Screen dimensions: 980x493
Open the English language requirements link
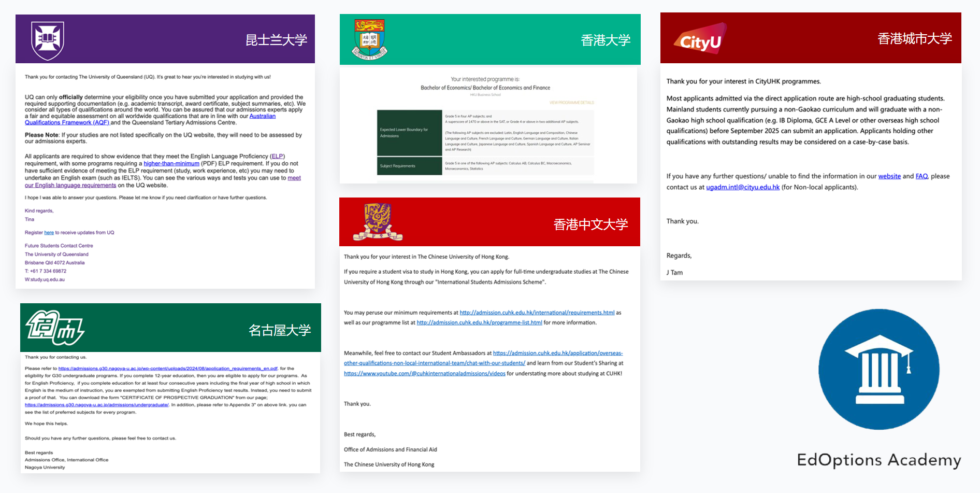[163, 181]
